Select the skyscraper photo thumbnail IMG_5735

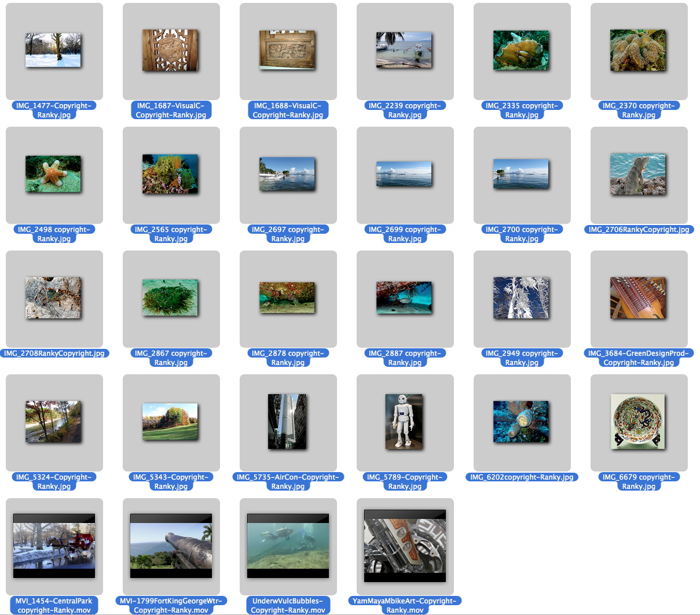tap(288, 422)
